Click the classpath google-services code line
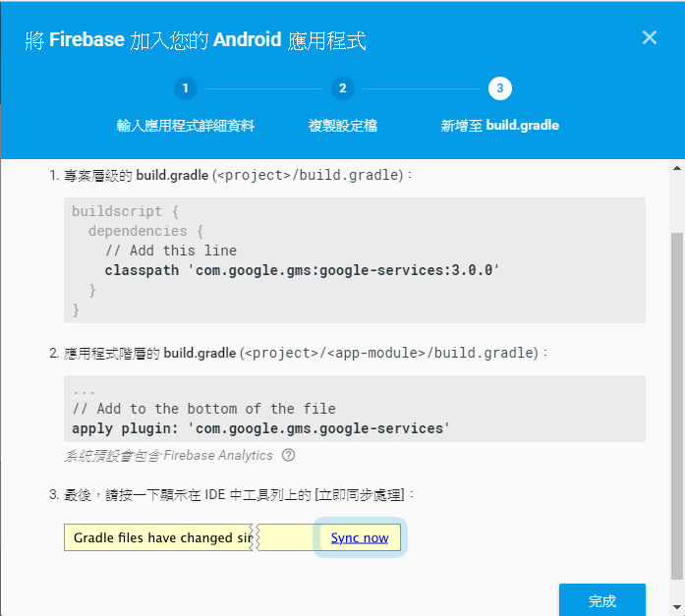The width and height of the screenshot is (685, 616). (302, 270)
